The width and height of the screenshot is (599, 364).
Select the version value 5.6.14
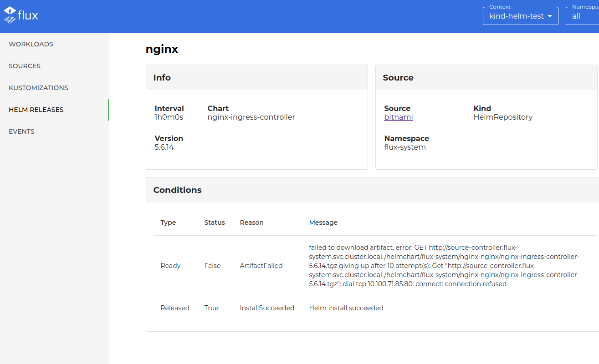pos(164,147)
